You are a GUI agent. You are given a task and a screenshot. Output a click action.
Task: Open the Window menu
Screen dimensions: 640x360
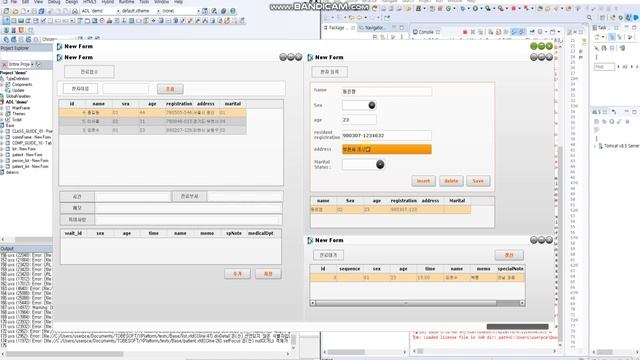(162, 2)
